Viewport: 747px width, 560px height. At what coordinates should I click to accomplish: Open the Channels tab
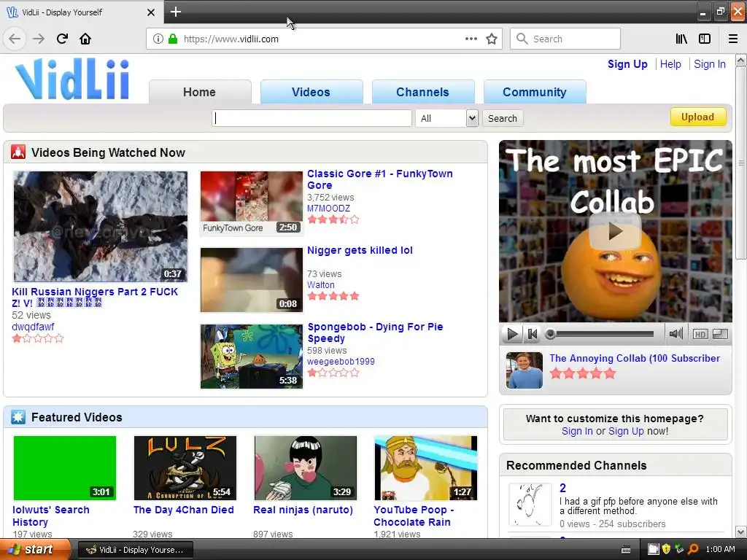coord(422,92)
